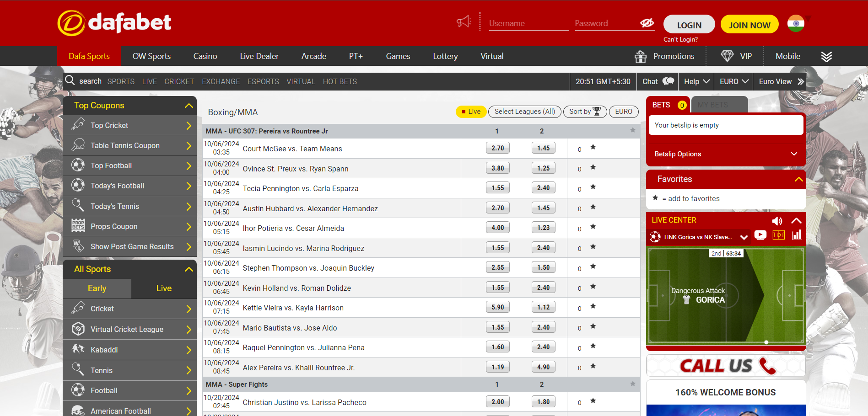
Task: Click the VIP diamond icon
Action: tap(727, 56)
